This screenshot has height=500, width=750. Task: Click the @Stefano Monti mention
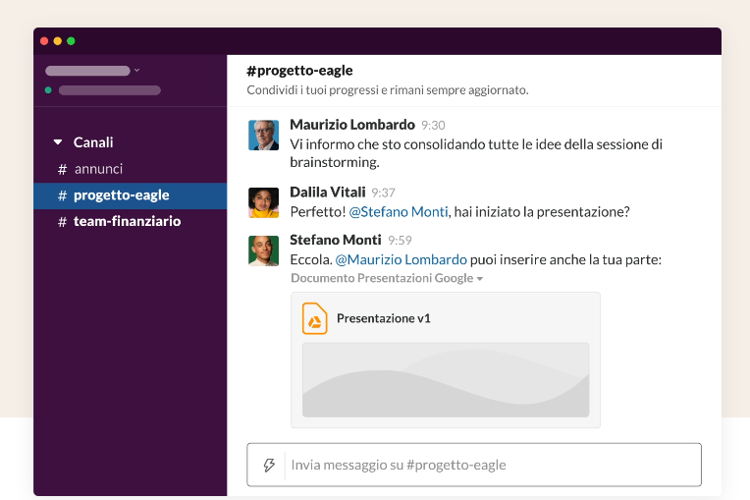399,212
